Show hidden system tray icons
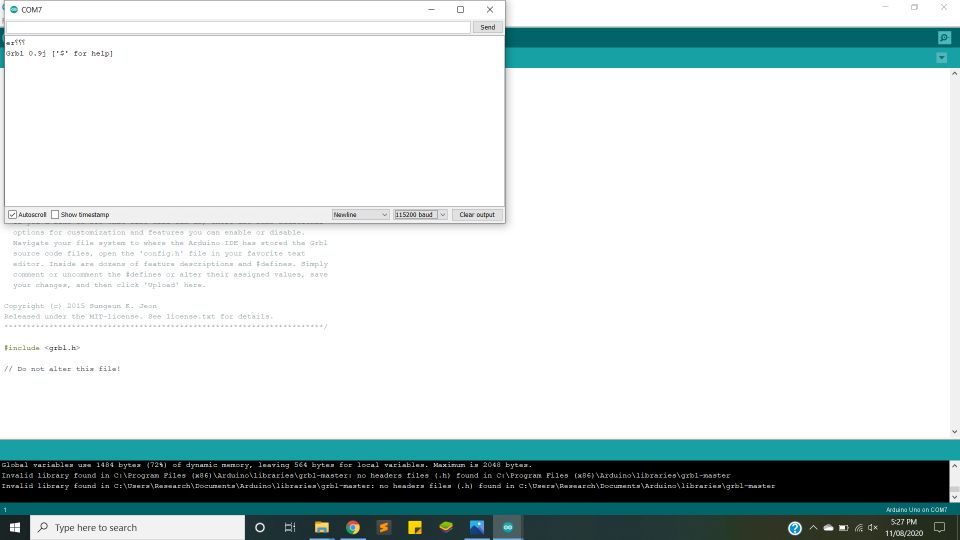This screenshot has width=960, height=540. [813, 528]
